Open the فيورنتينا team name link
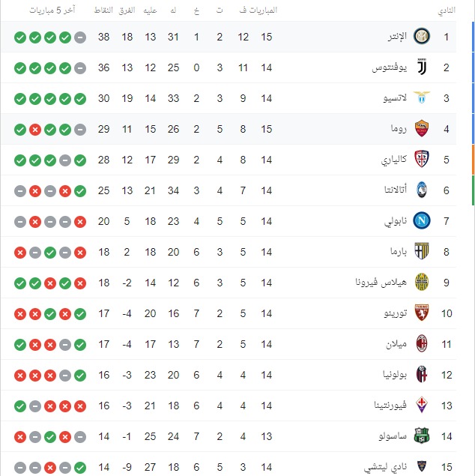475x476 pixels. (390, 406)
